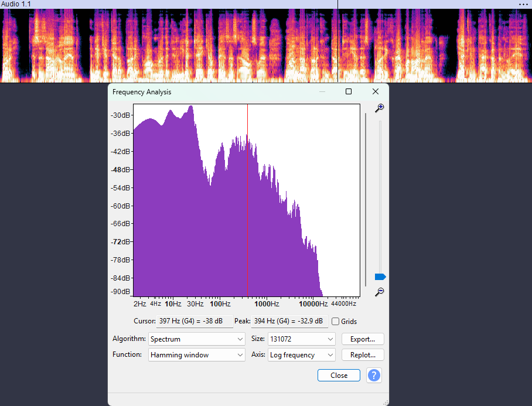
Task: Open the Audio 1.1 track options menu
Action: (x=523, y=4)
